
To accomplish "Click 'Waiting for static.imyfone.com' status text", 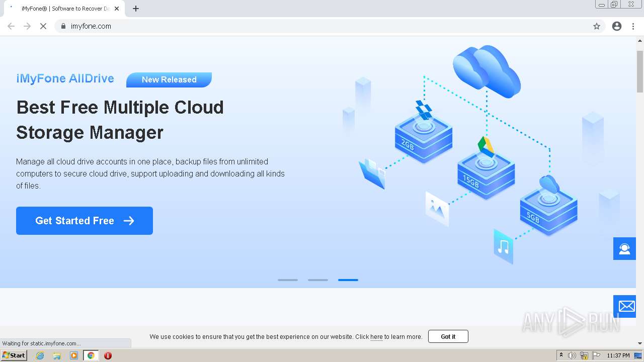I will point(41,343).
